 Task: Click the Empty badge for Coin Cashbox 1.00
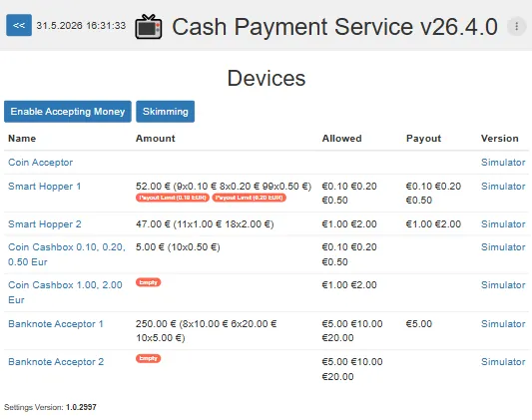point(149,282)
